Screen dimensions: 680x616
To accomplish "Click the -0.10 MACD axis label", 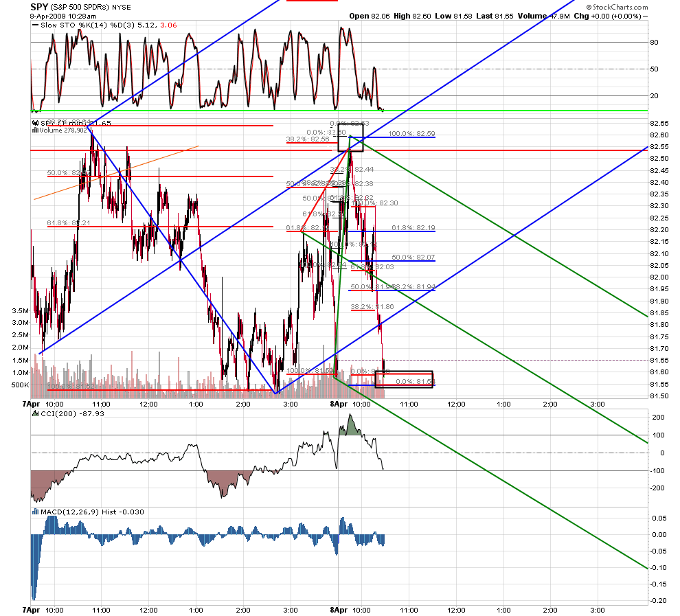I will (x=658, y=567).
